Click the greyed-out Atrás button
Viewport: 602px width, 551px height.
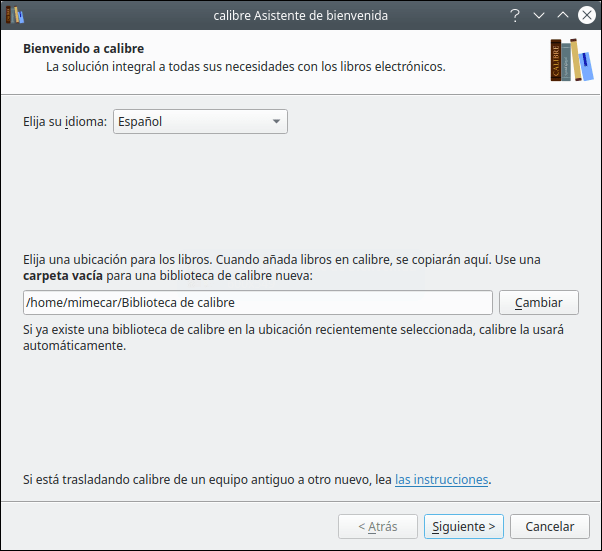click(x=378, y=526)
